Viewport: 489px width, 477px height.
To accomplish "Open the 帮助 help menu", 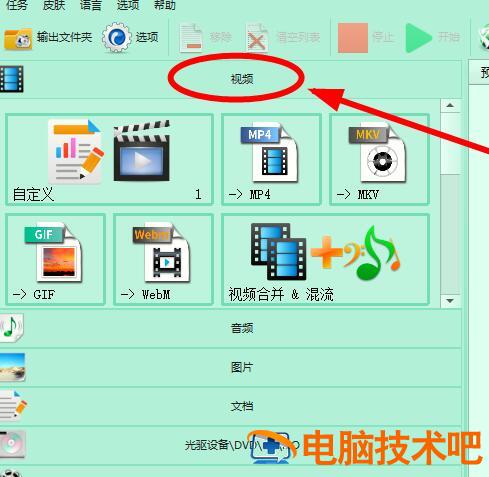I will 164,5.
